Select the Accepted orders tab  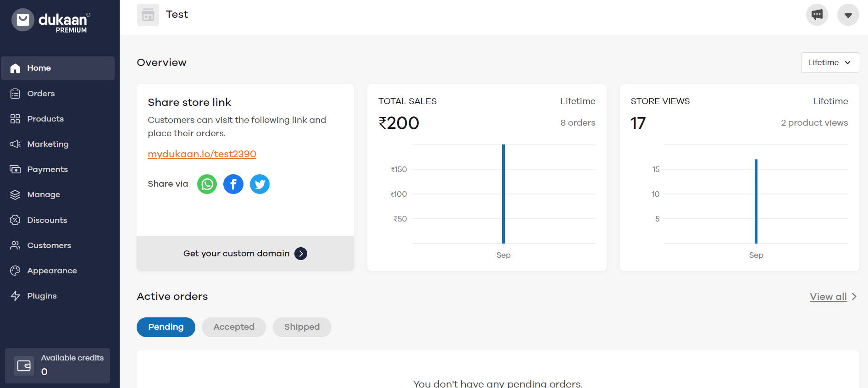(234, 327)
